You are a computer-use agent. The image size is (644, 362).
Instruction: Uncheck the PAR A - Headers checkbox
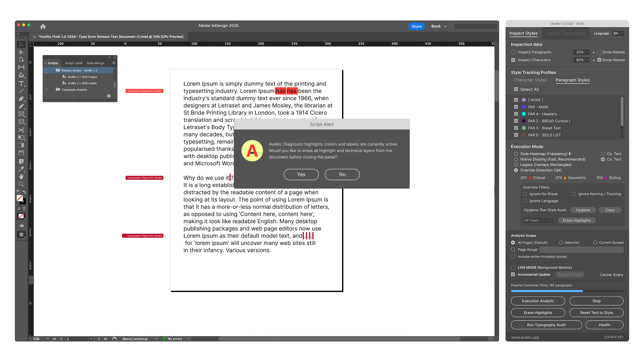pyautogui.click(x=516, y=114)
